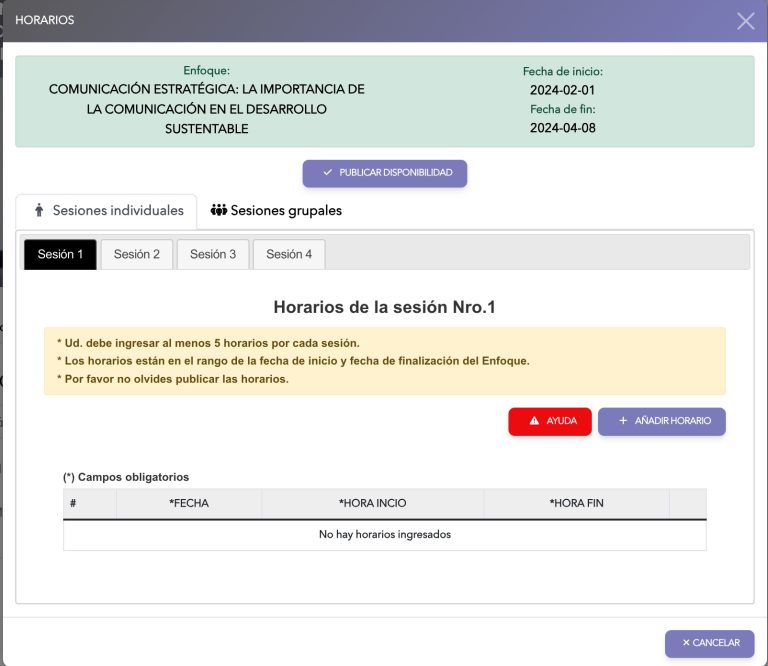Screen dimensions: 768x666
Task: Switch to the Sesión 4 tab
Action: tap(289, 254)
